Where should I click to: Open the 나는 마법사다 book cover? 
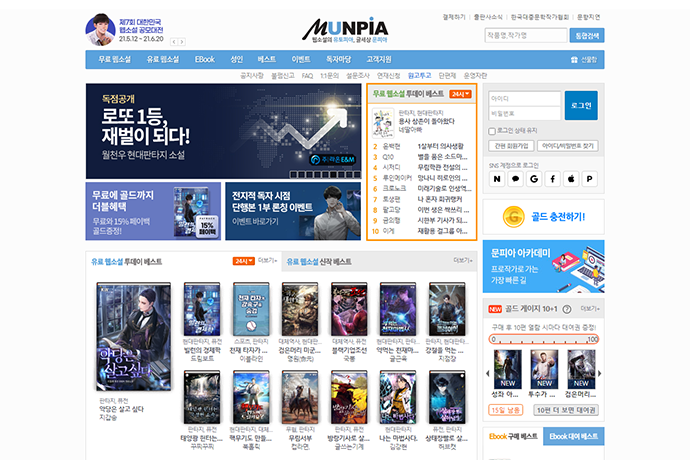tap(398, 397)
